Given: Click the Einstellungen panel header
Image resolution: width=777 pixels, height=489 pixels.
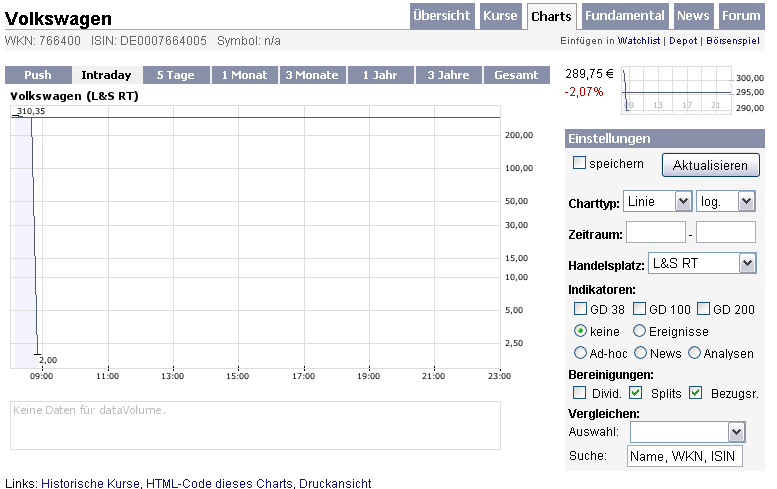Looking at the screenshot, I should [665, 138].
